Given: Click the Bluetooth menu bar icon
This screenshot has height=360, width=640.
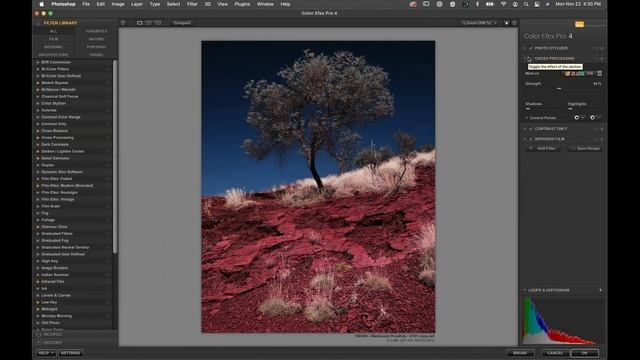Looking at the screenshot, I should [x=477, y=4].
